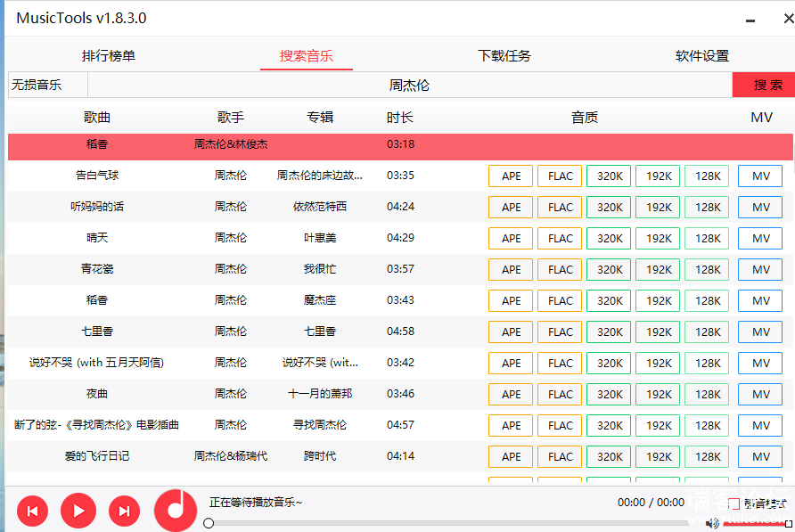The width and height of the screenshot is (795, 532).
Task: Click the red volume slider
Action: (x=756, y=523)
